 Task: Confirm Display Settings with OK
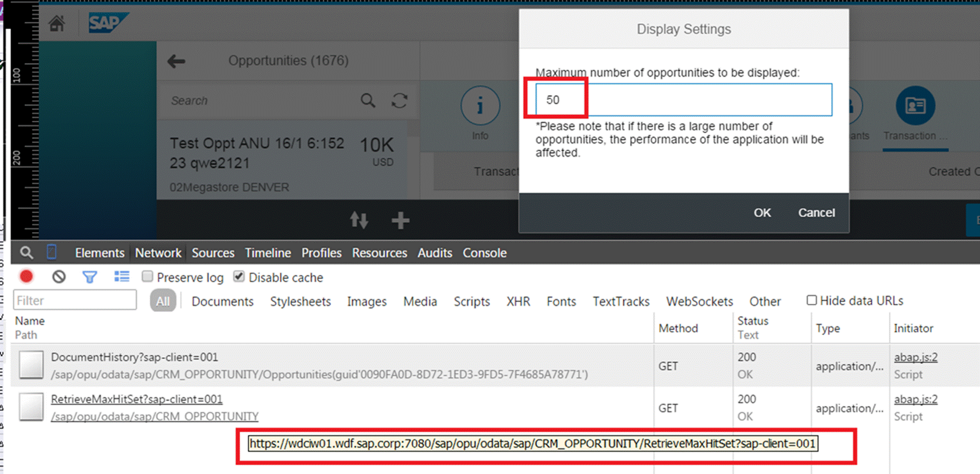[762, 212]
